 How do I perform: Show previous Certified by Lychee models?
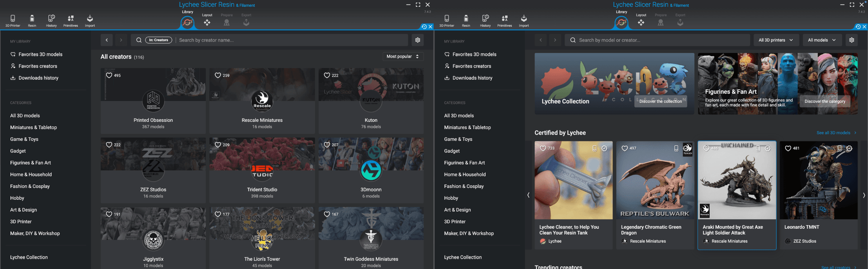(x=528, y=195)
